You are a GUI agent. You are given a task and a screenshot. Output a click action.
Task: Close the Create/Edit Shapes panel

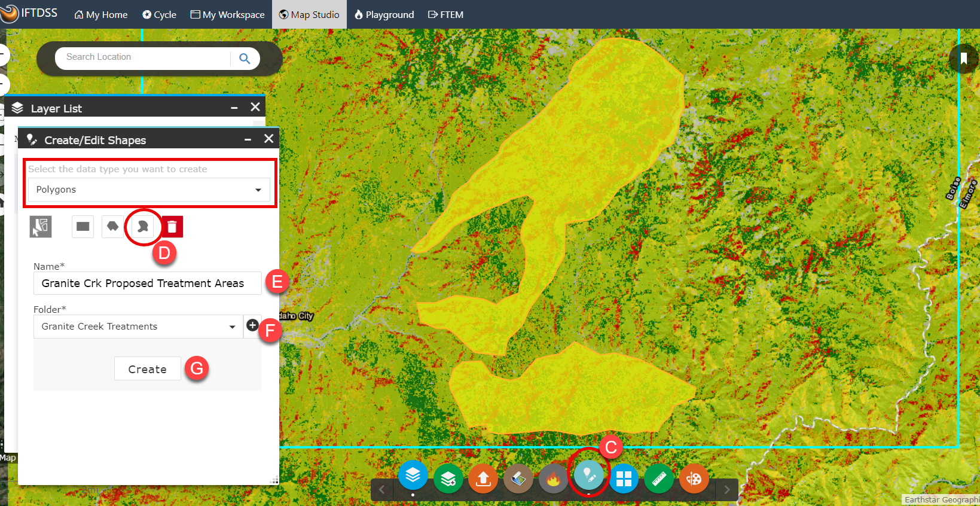coord(269,139)
